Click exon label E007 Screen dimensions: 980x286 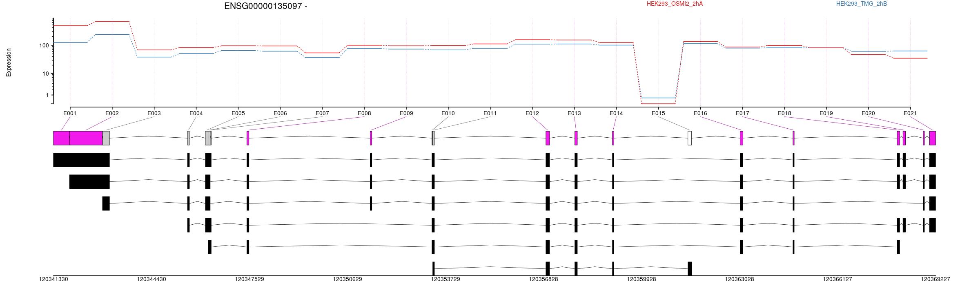pyautogui.click(x=322, y=113)
